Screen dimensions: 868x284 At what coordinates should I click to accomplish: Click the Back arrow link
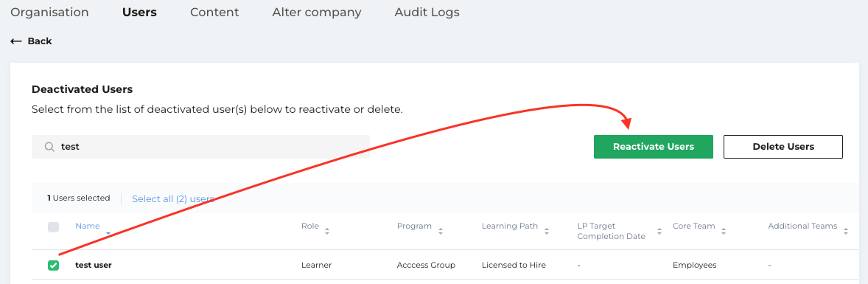point(31,41)
